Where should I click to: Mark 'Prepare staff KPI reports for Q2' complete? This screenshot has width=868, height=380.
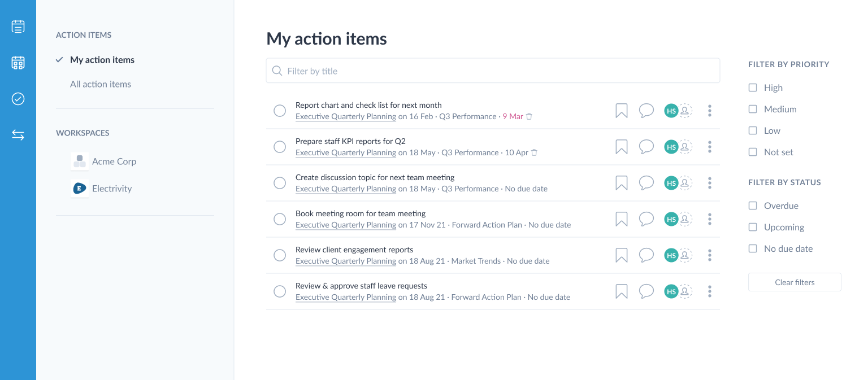(280, 147)
